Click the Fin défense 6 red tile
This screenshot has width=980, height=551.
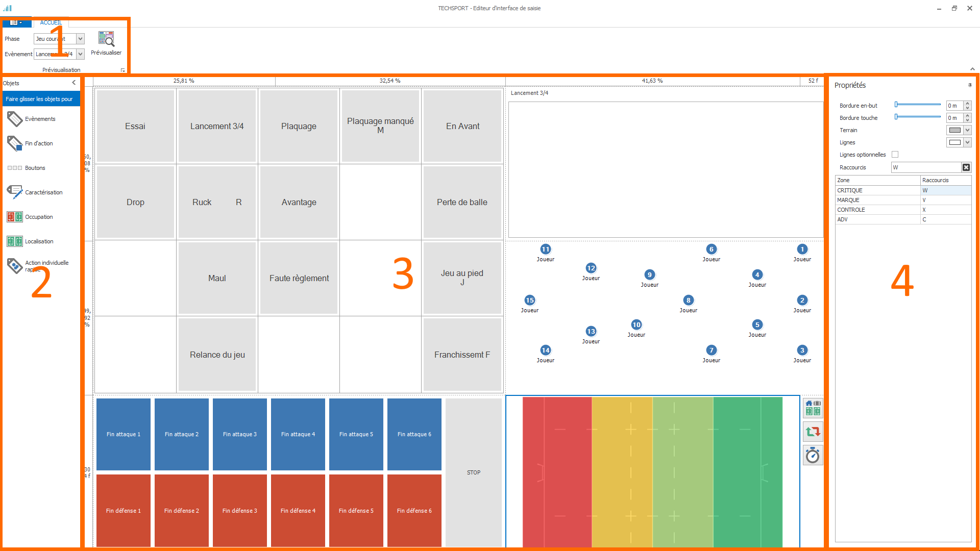click(x=414, y=511)
